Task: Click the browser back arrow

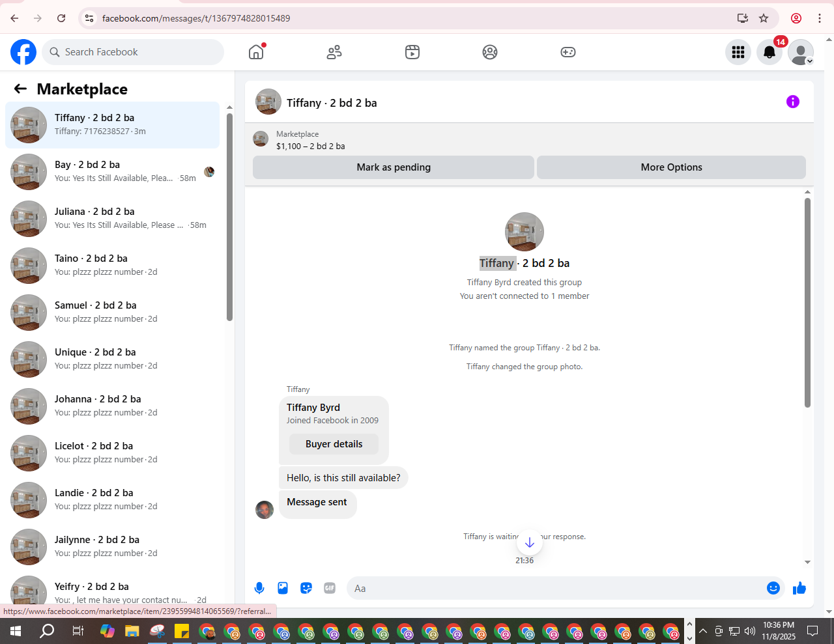Action: click(x=14, y=18)
